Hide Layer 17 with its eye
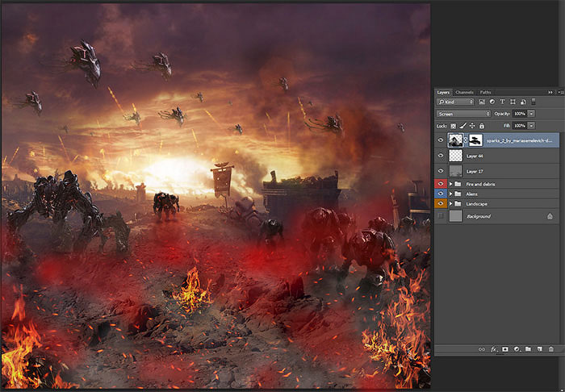The width and height of the screenshot is (565, 392). (x=441, y=171)
